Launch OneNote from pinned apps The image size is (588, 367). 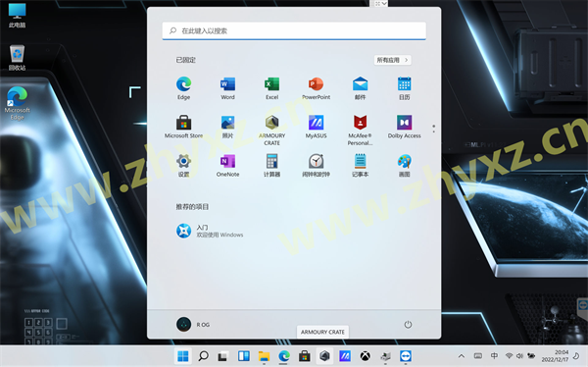point(227,165)
